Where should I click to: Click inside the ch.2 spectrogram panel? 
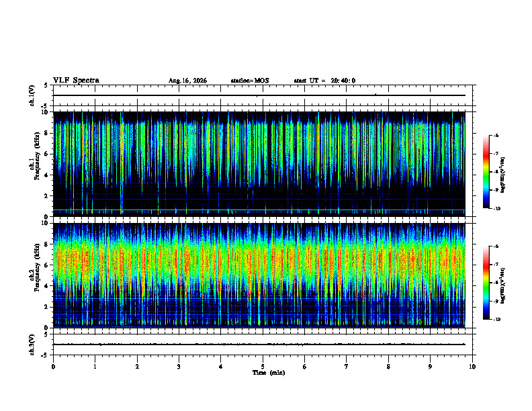coord(259,275)
